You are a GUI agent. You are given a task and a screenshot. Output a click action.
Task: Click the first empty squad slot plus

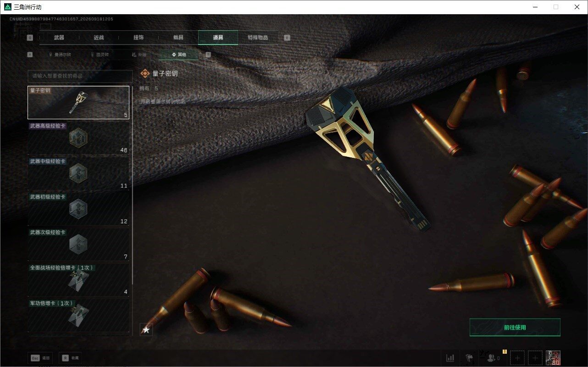(x=517, y=358)
